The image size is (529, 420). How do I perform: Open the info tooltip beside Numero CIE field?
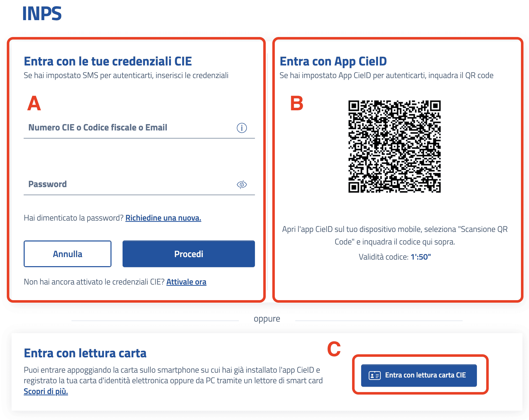(241, 128)
